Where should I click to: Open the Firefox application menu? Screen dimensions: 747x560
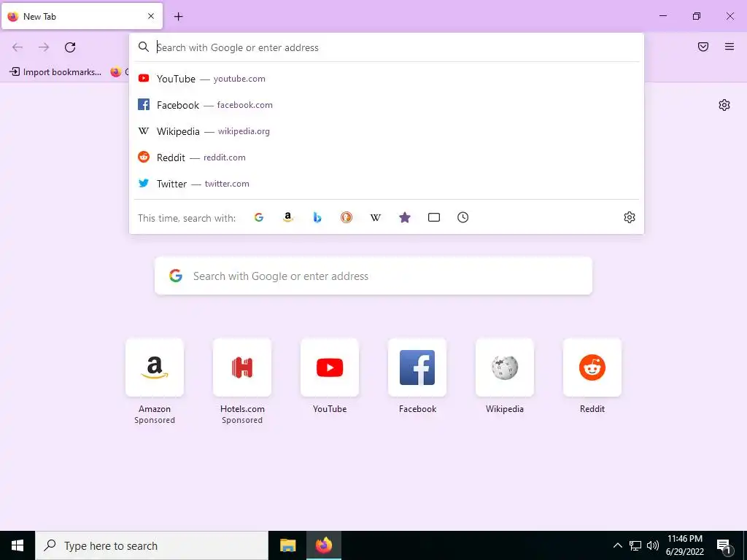[x=729, y=47]
